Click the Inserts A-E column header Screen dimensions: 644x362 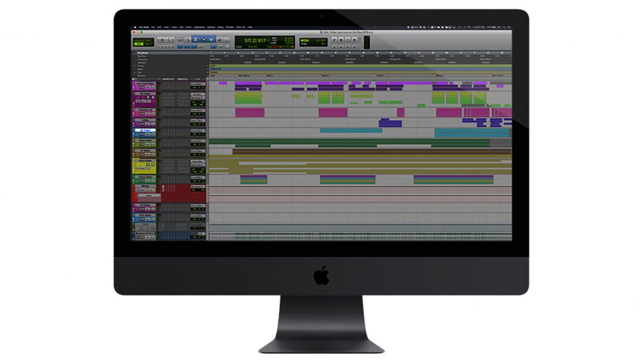[x=168, y=79]
